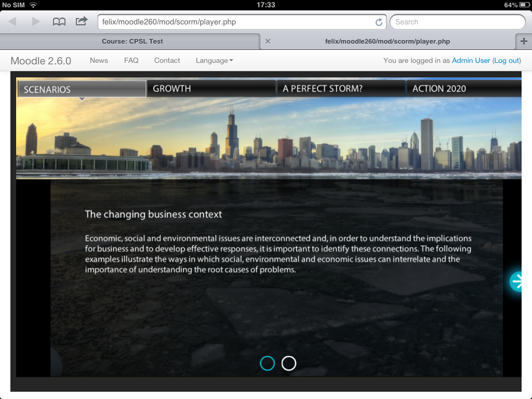Open the SCENARIOS section
532x399 pixels.
(x=82, y=89)
